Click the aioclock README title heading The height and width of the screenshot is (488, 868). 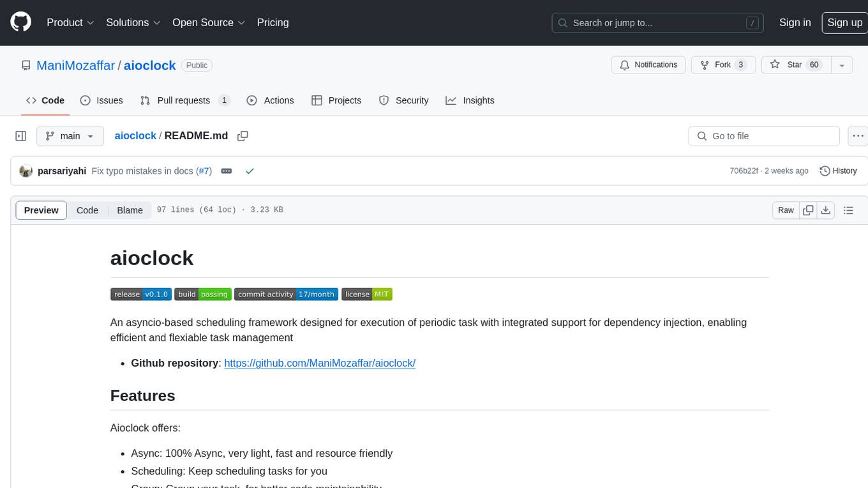click(x=152, y=258)
